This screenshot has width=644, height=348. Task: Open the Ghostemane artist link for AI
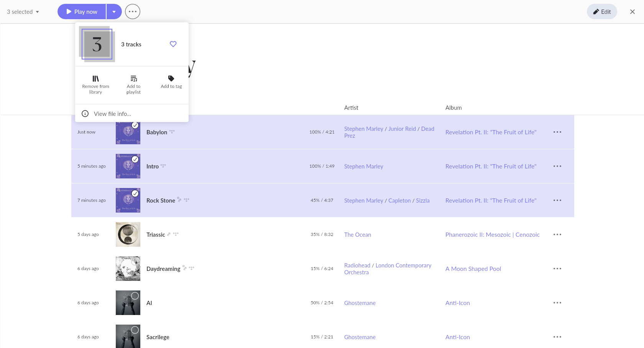pyautogui.click(x=360, y=303)
